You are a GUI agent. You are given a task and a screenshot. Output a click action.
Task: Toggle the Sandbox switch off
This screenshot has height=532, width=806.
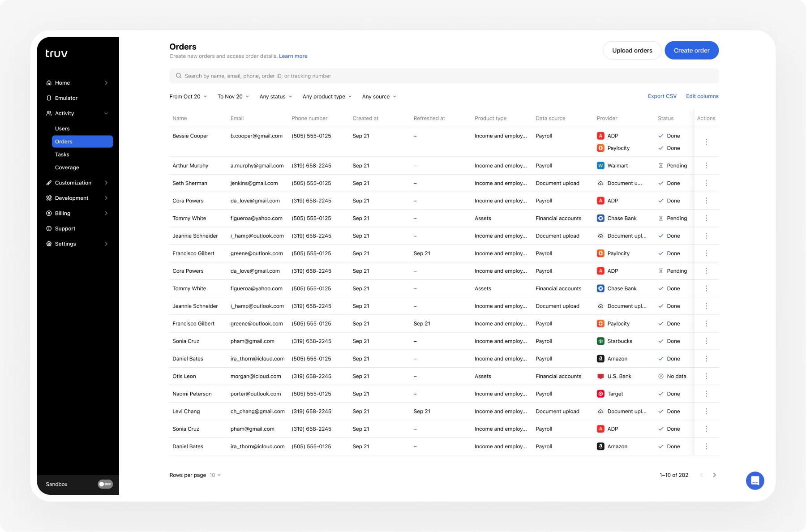pos(105,484)
